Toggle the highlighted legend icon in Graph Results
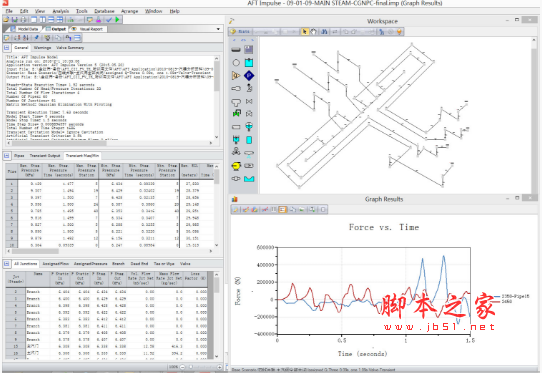The height and width of the screenshot is (373, 542). coord(282,209)
